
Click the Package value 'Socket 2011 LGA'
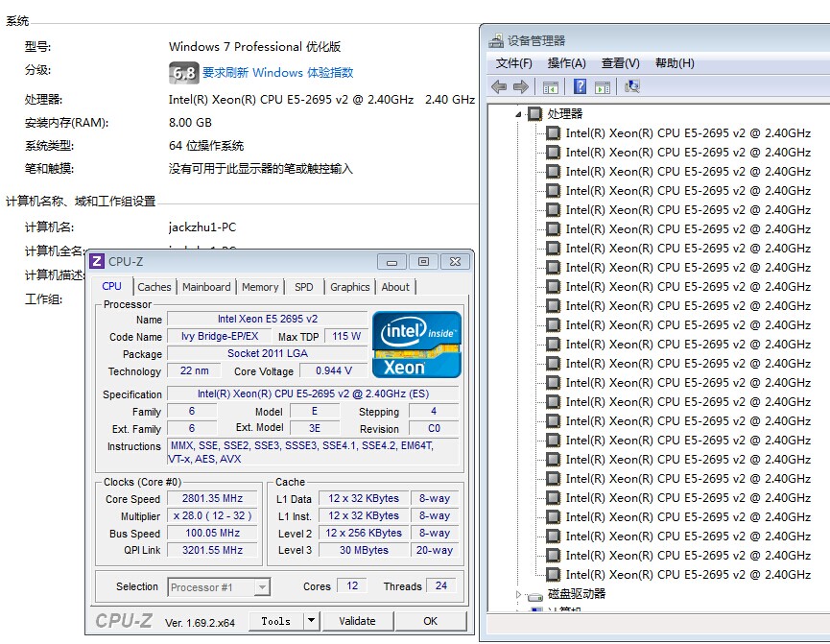(x=268, y=353)
